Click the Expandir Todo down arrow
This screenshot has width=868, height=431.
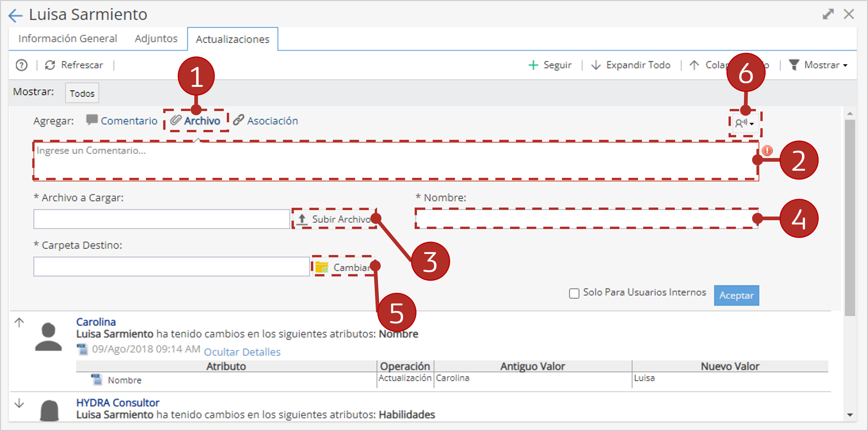tap(596, 65)
